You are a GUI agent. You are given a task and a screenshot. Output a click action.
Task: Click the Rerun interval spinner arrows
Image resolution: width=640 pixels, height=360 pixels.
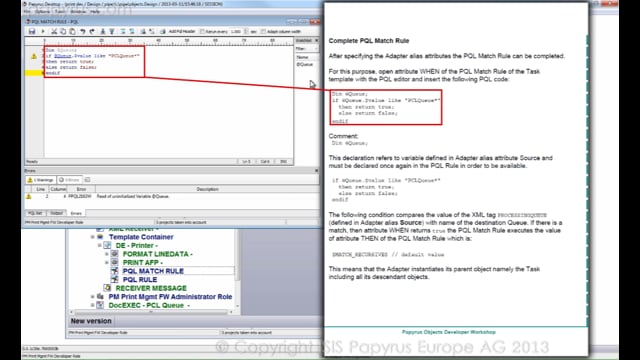coord(246,31)
